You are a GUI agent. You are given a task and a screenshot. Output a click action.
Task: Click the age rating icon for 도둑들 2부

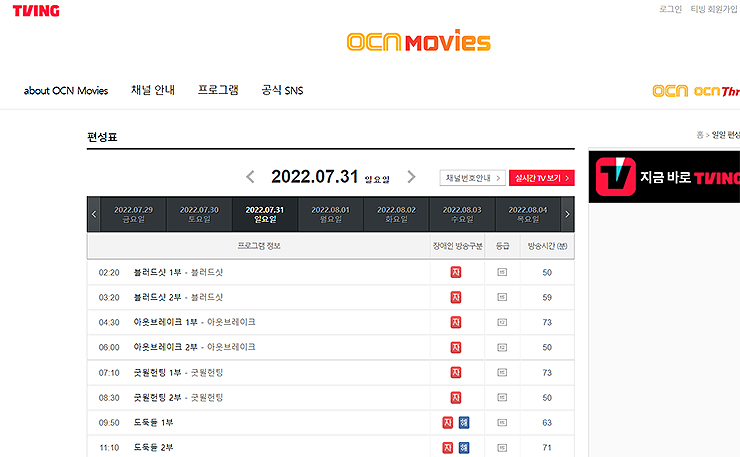coord(502,448)
